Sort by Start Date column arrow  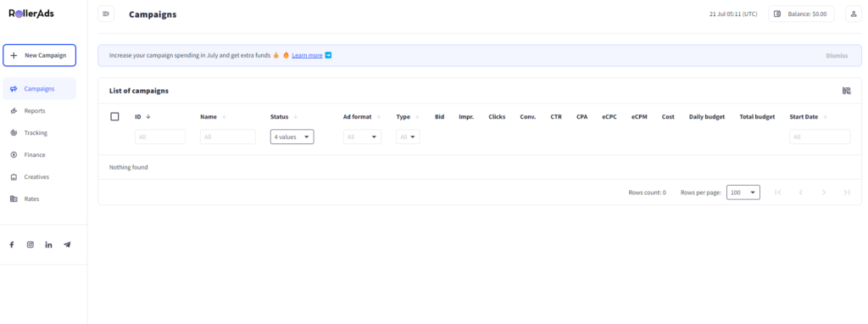pos(826,117)
